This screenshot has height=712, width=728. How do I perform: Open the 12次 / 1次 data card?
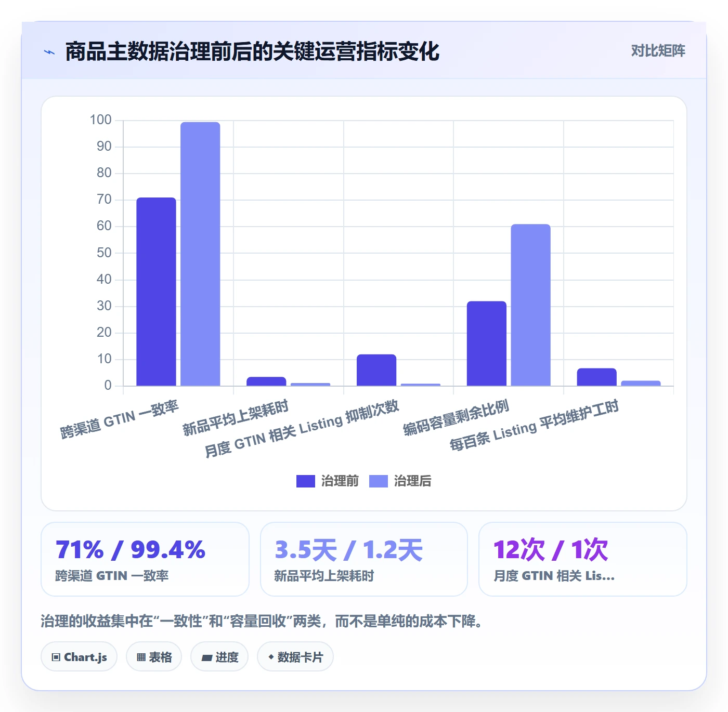(x=583, y=559)
